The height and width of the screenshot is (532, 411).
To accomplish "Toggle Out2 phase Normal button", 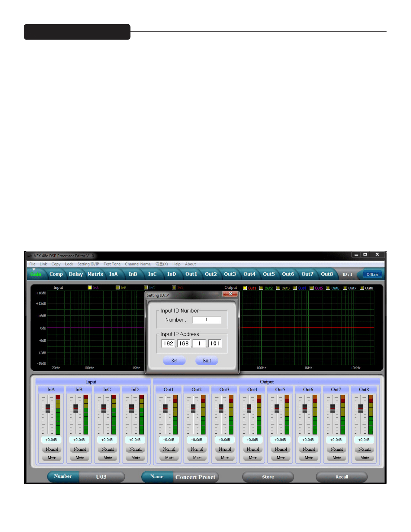I will point(197,450).
